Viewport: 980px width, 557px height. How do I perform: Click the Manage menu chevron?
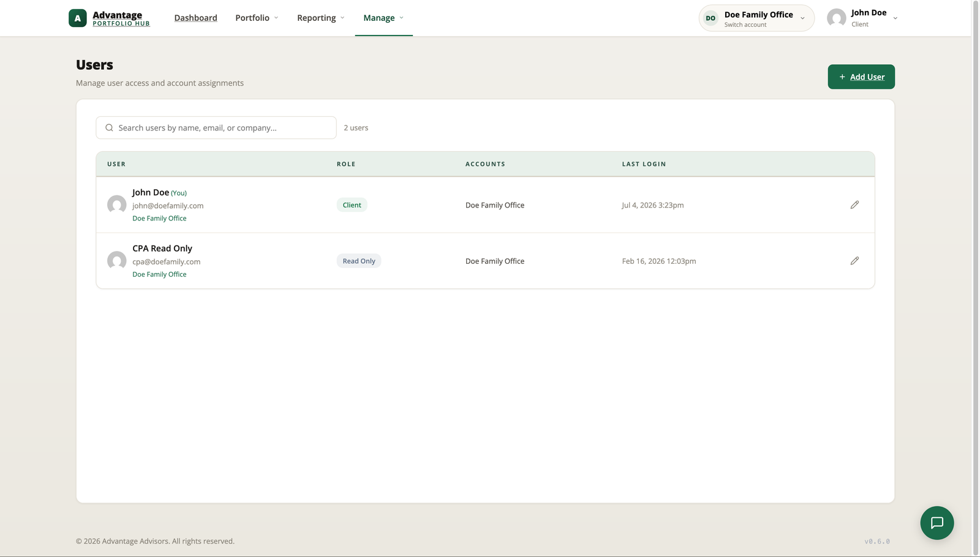(x=401, y=18)
